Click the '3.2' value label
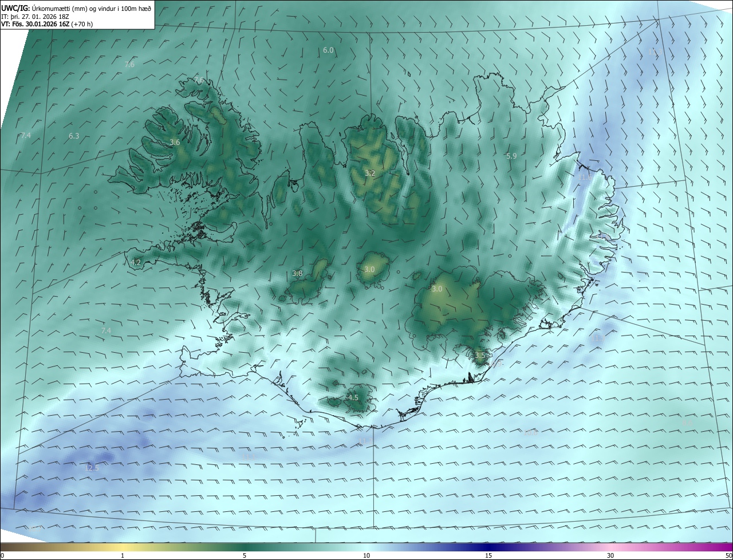Image resolution: width=733 pixels, height=560 pixels. pos(370,173)
